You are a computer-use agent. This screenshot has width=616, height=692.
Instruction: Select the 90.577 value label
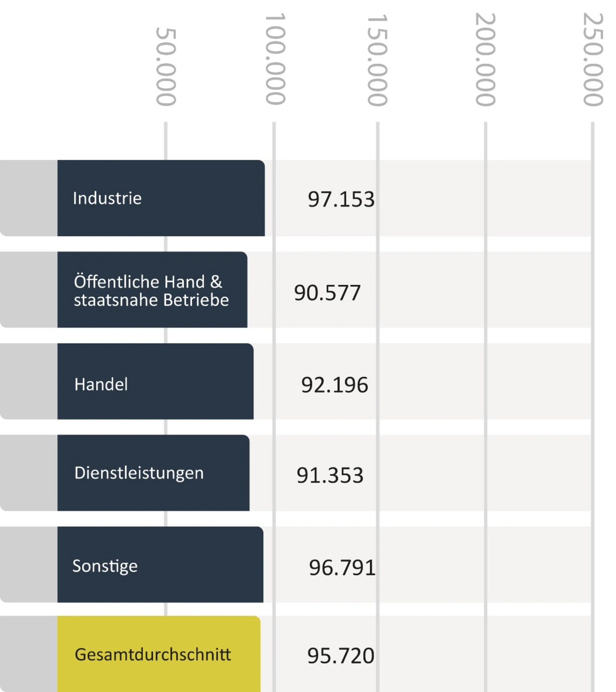327,293
